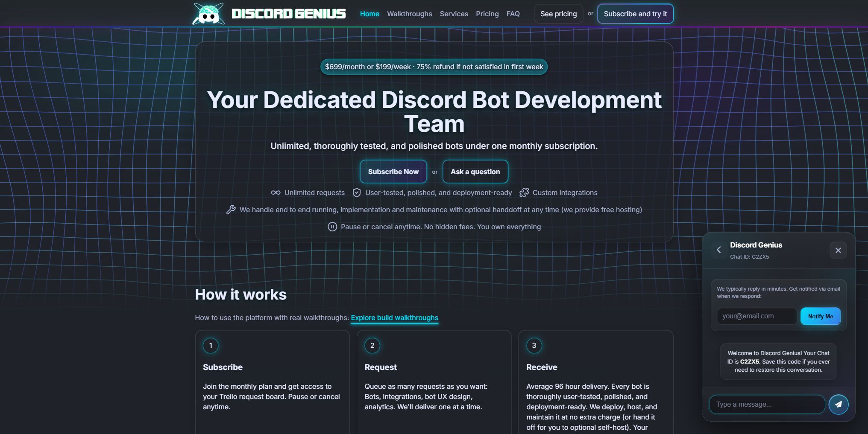Go to the Services nav item

click(454, 14)
